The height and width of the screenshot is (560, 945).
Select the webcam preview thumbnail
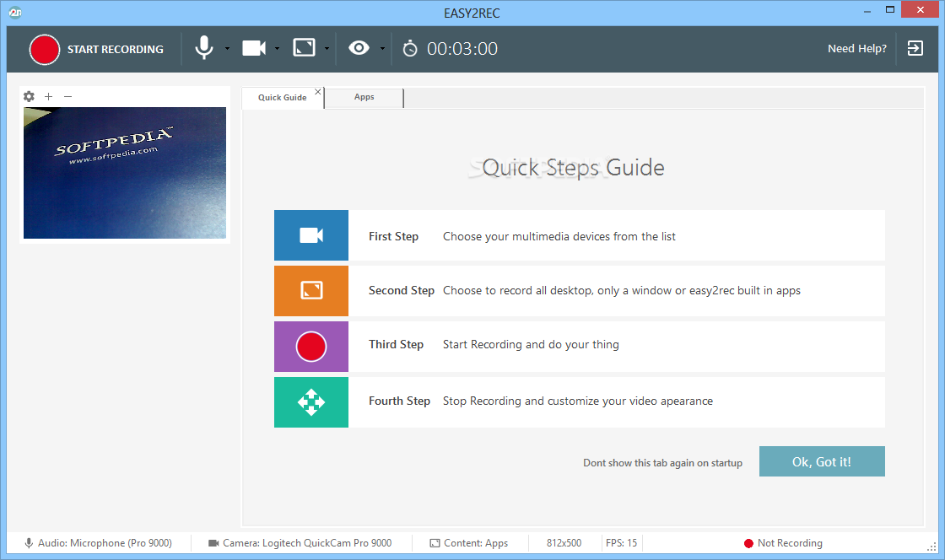[125, 173]
